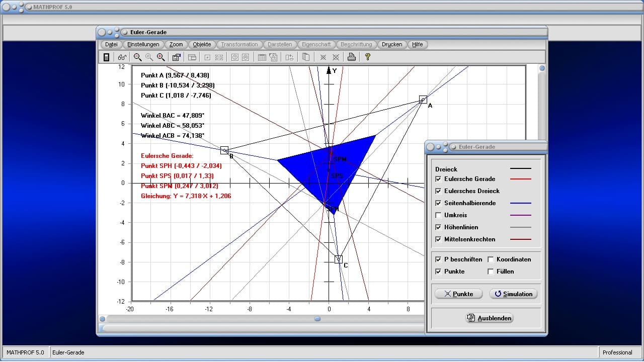The width and height of the screenshot is (644, 362).
Task: Enable the Umkreis checkbox
Action: [x=438, y=215]
